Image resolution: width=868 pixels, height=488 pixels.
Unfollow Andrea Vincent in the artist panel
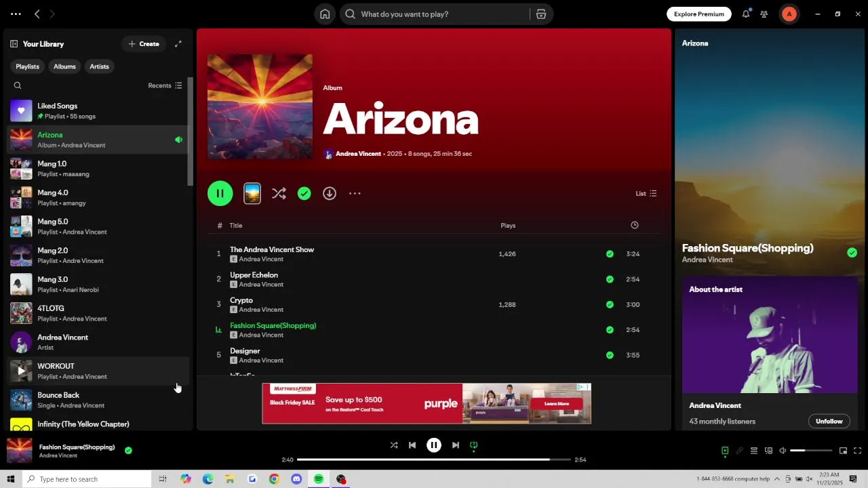click(829, 421)
